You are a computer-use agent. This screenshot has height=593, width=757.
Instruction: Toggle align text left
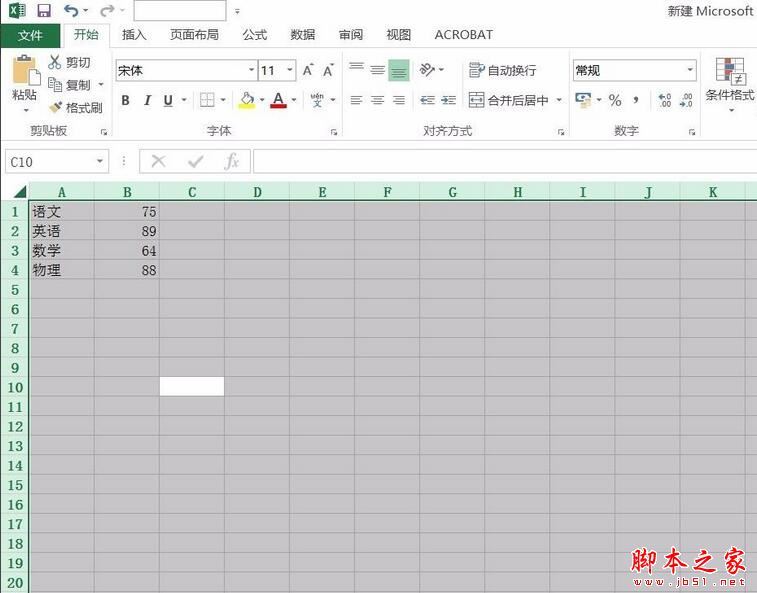pos(356,100)
